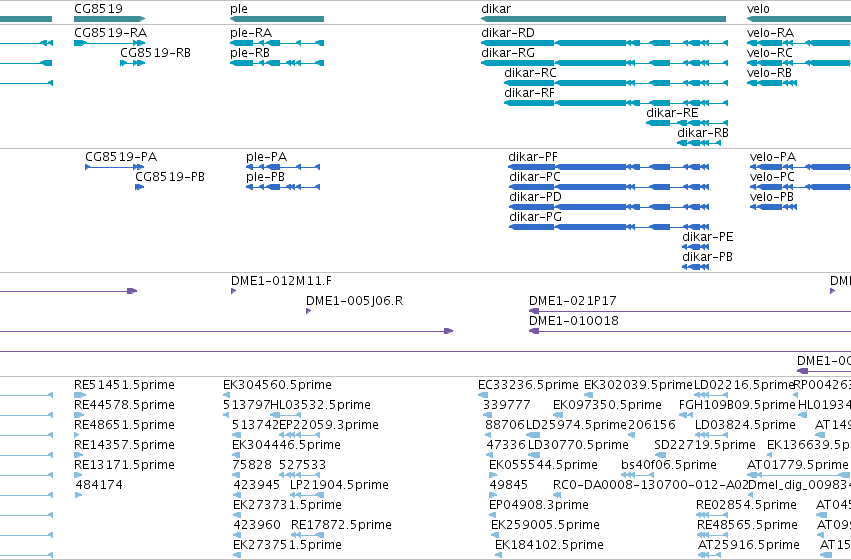Click protein dikar-PE
The width and height of the screenshot is (851, 560).
(x=696, y=247)
